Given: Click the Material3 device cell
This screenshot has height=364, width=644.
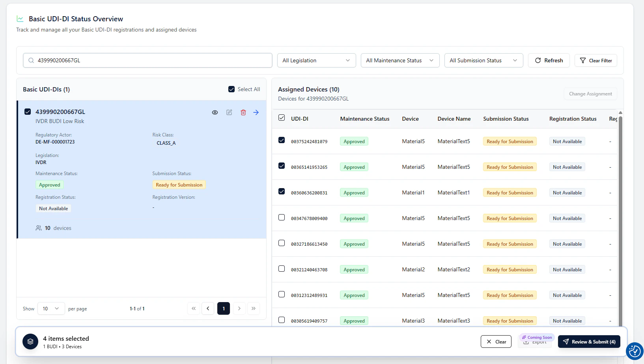Looking at the screenshot, I should [413, 321].
